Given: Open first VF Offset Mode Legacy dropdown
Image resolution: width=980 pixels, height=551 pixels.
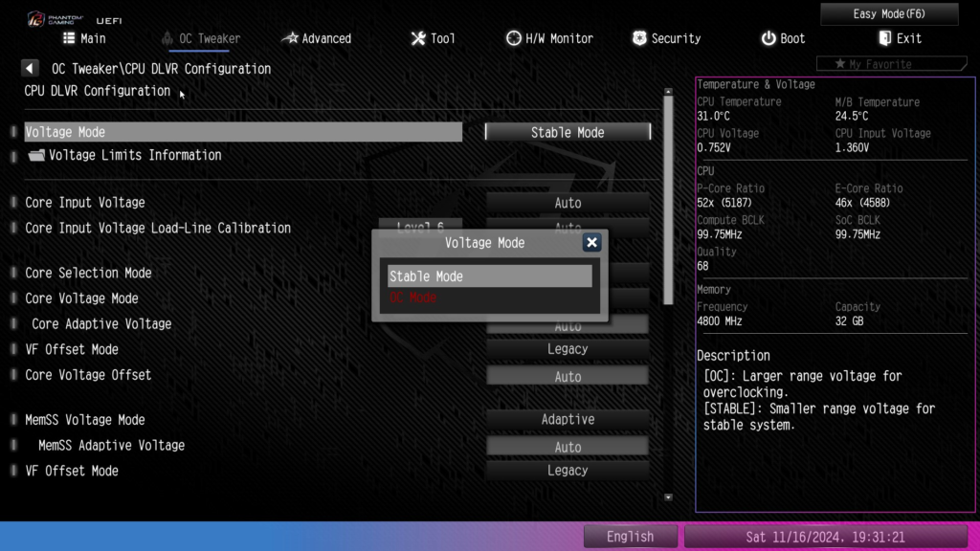Looking at the screenshot, I should pos(568,349).
